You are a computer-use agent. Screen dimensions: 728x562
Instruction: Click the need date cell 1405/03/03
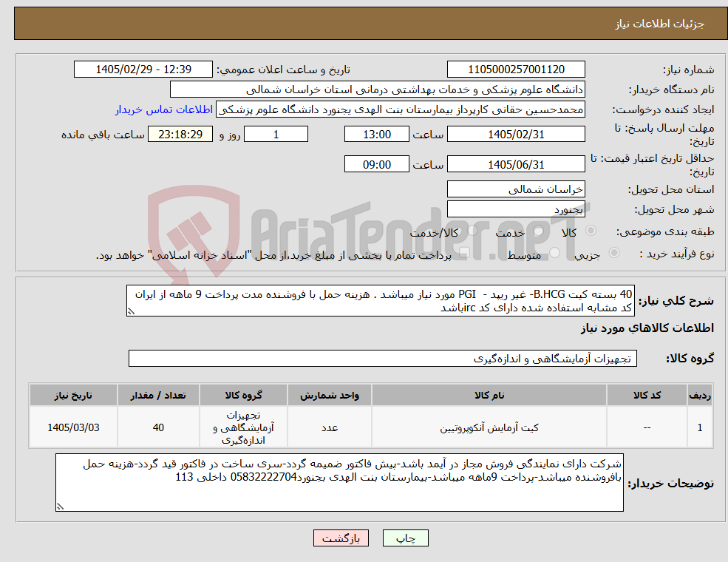click(x=73, y=427)
